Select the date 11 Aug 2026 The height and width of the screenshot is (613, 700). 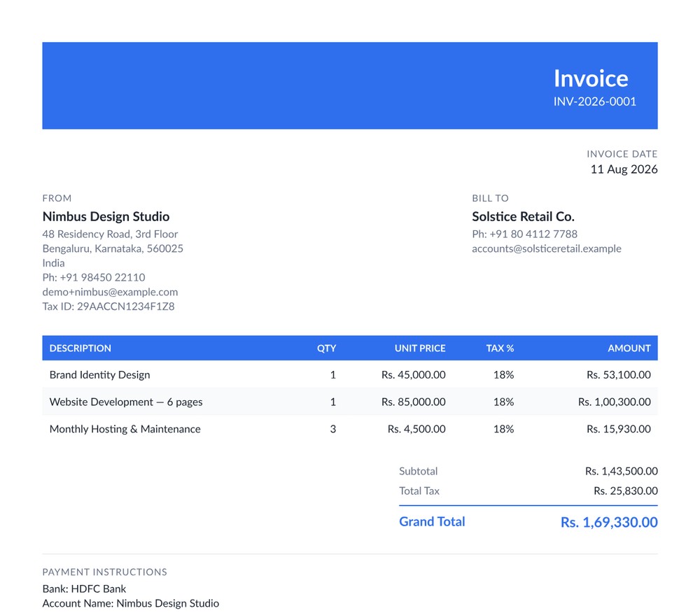[624, 169]
